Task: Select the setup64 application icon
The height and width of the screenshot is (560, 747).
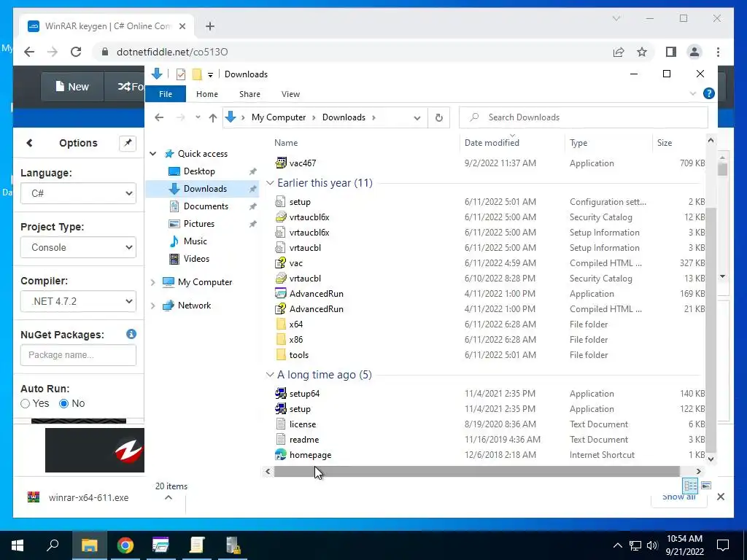Action: (281, 394)
